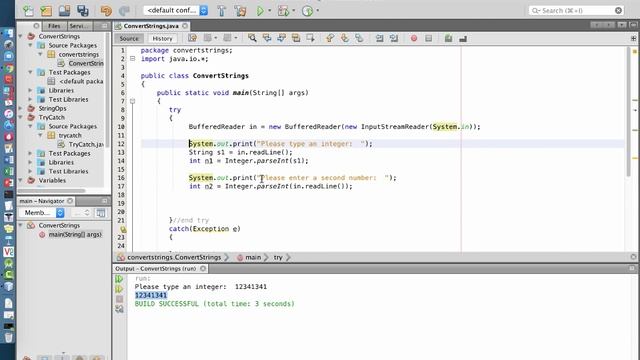The image size is (640, 360).
Task: Toggle Highlight Search icon in editor toolbar
Action: coord(296,38)
